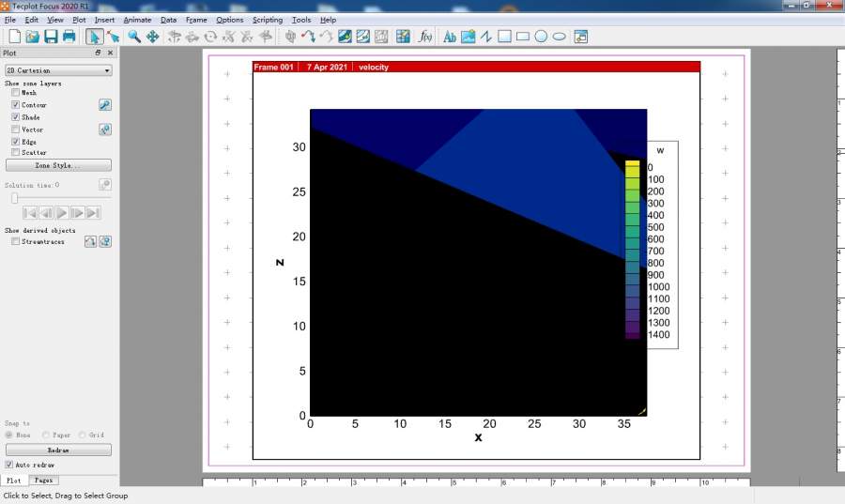Toggle the Auto redraw checkbox

coord(9,465)
